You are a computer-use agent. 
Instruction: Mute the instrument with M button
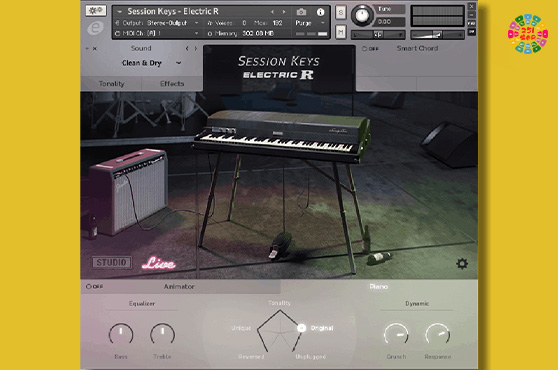341,32
